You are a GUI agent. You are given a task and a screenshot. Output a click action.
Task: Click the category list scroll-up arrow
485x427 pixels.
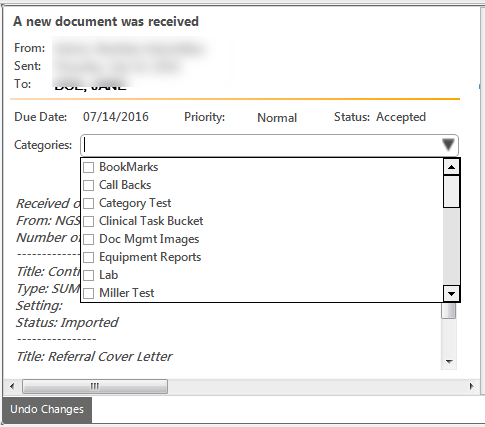coord(452,167)
